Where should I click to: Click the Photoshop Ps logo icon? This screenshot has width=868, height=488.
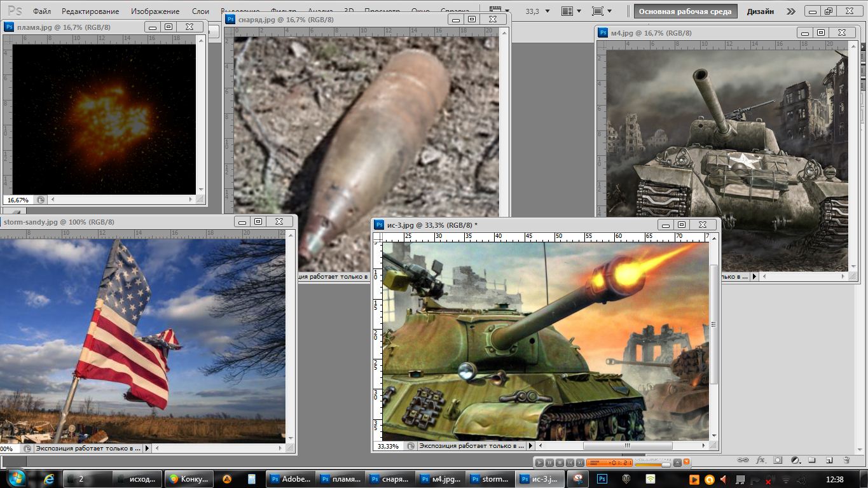click(15, 11)
